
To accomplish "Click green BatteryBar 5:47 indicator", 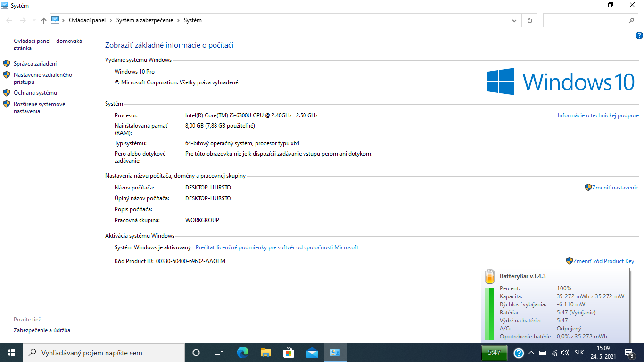I will (494, 353).
